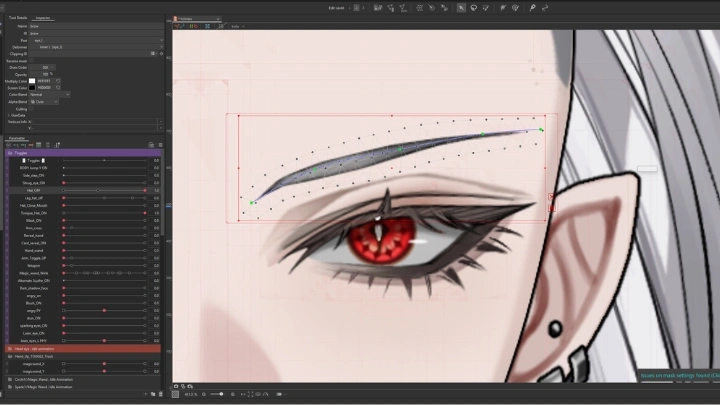
Task: Open the Alpha Blend Over dropdown
Action: tap(44, 102)
